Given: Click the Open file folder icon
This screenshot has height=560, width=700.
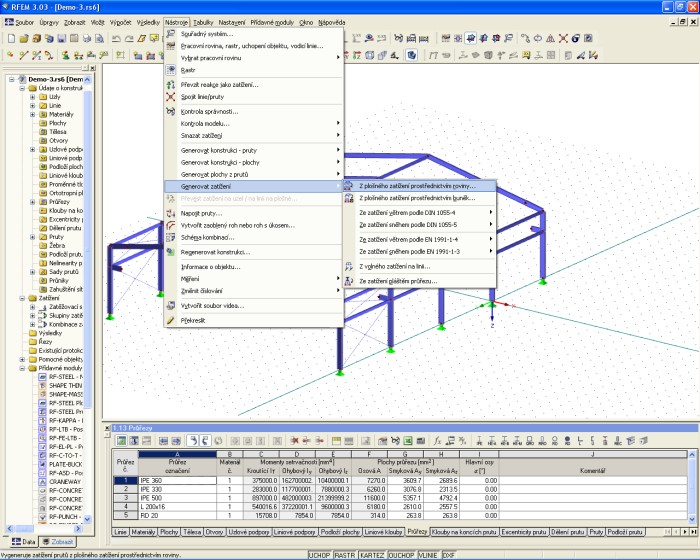Looking at the screenshot, I should tap(24, 38).
